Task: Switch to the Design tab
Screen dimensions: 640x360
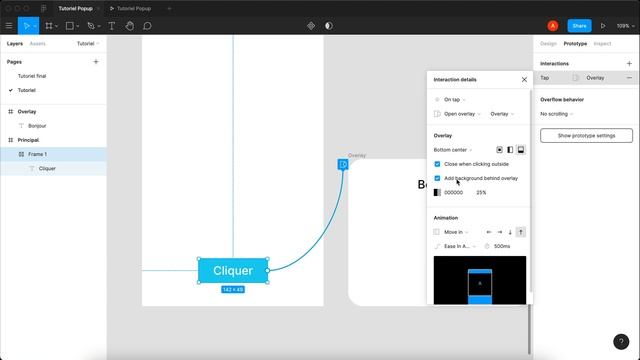Action: coord(548,44)
